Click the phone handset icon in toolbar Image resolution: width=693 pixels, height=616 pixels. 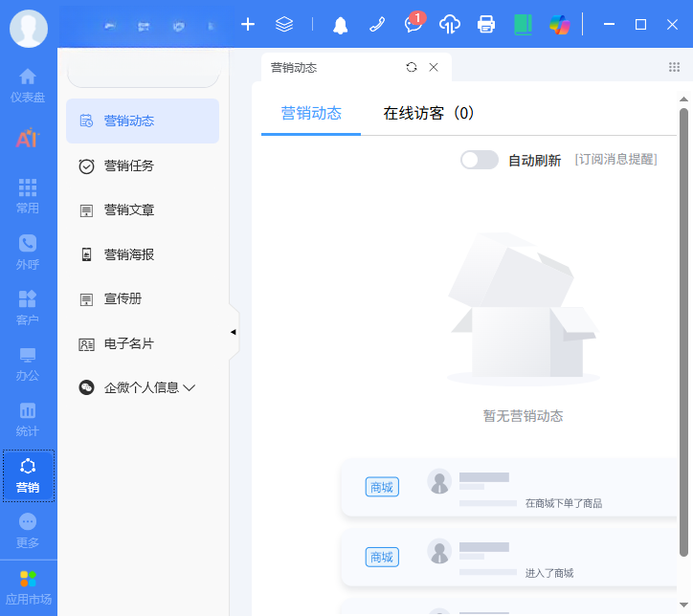(377, 24)
